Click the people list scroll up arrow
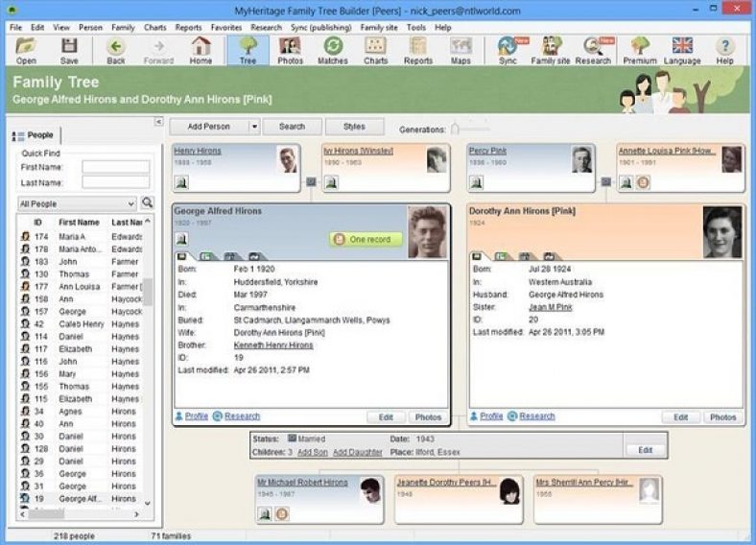Image resolution: width=756 pixels, height=545 pixels. pos(148,222)
